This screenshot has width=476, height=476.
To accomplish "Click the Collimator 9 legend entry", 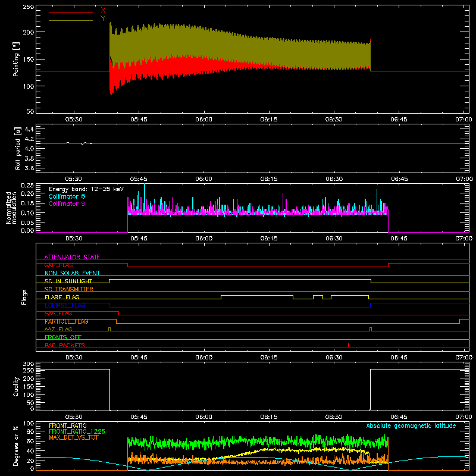I will [67, 203].
